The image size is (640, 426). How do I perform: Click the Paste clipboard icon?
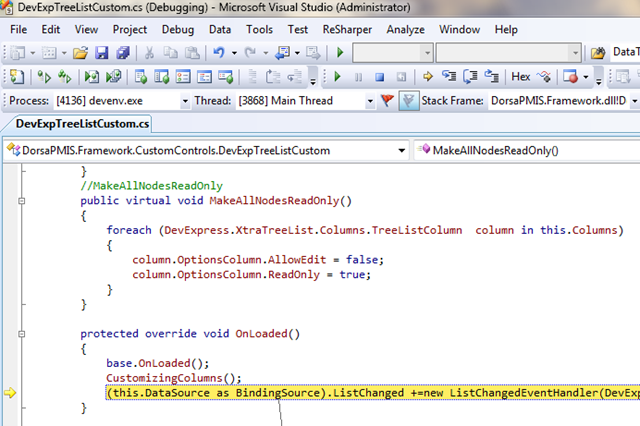(x=191, y=53)
